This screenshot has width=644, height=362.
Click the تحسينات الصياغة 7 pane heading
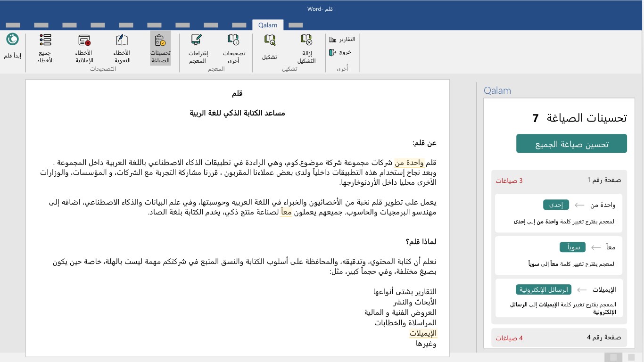click(580, 118)
